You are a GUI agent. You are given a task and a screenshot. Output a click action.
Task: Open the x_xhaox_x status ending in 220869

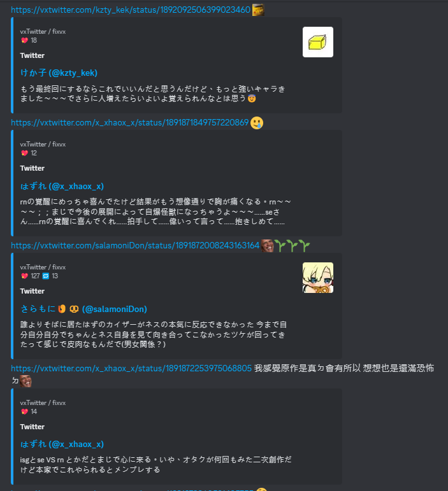point(130,122)
